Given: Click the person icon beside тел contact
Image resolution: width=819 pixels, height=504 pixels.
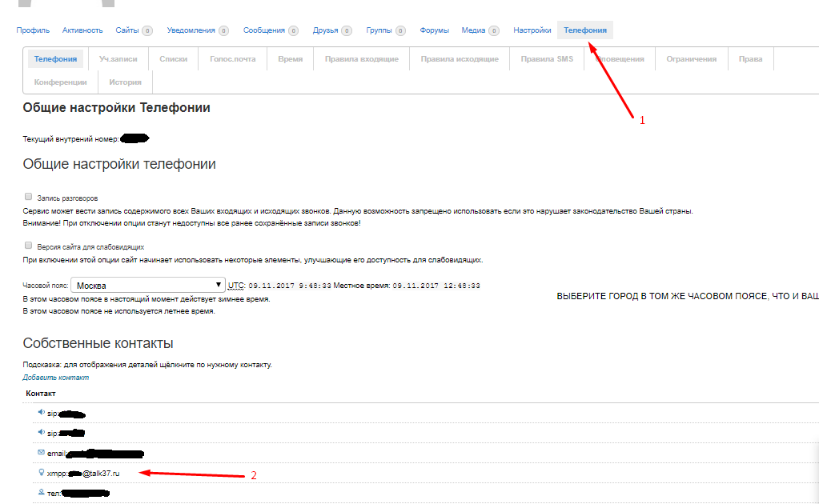Looking at the screenshot, I should pyautogui.click(x=42, y=493).
